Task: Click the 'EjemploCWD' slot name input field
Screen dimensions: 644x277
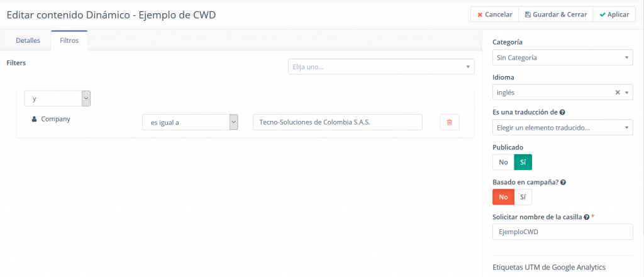Action: click(562, 232)
